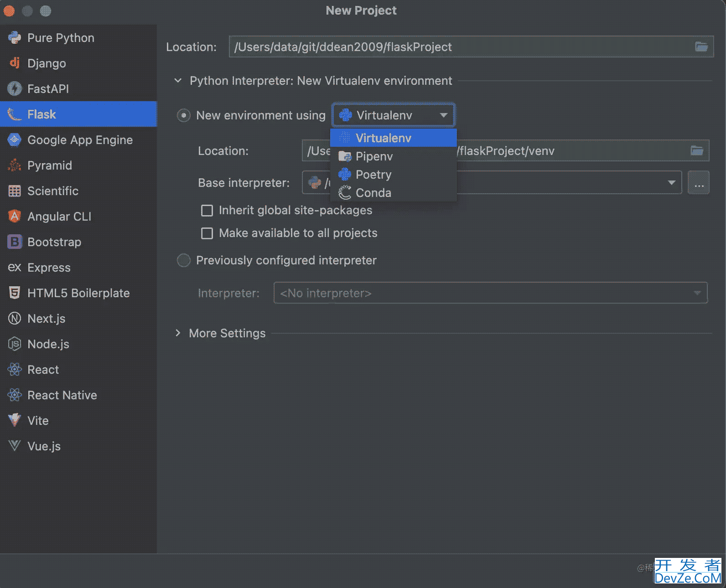The width and height of the screenshot is (726, 588).
Task: Click the venv Location path field
Action: [505, 150]
